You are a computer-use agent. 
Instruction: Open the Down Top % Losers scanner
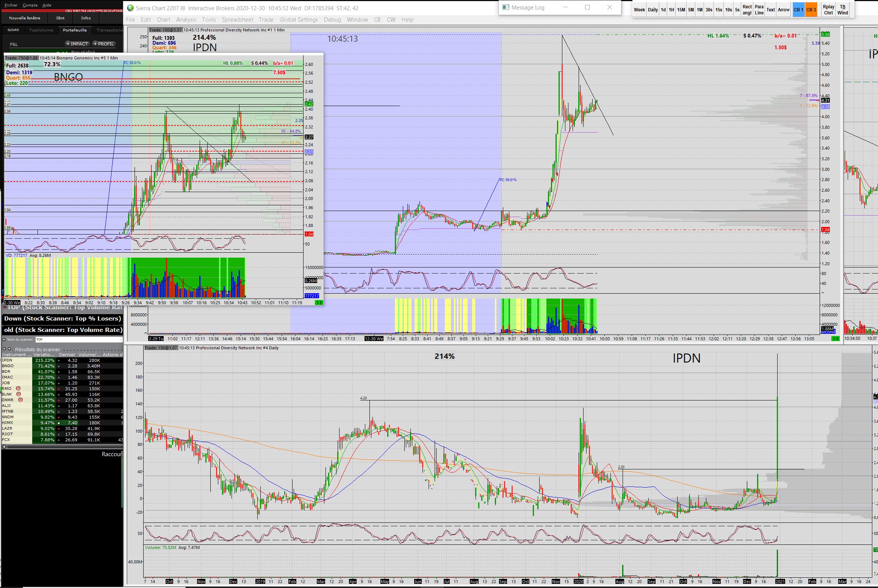63,319
